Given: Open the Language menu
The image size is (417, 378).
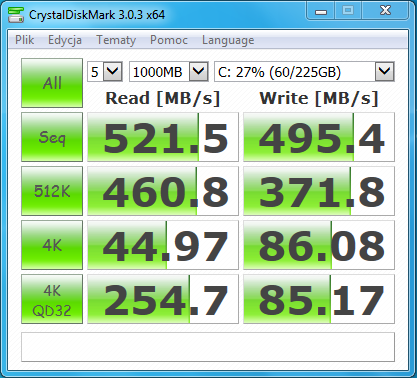Looking at the screenshot, I should coord(228,40).
